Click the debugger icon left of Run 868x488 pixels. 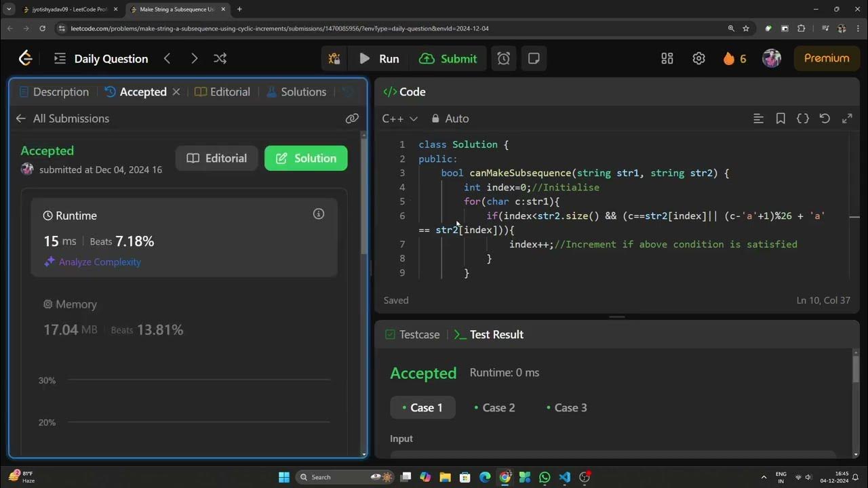coord(334,58)
